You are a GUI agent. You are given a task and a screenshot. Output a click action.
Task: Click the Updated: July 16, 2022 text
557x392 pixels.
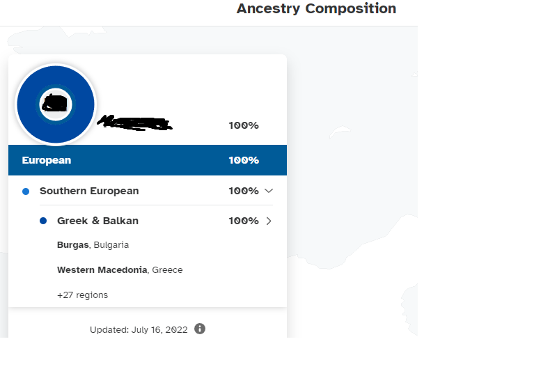click(139, 330)
